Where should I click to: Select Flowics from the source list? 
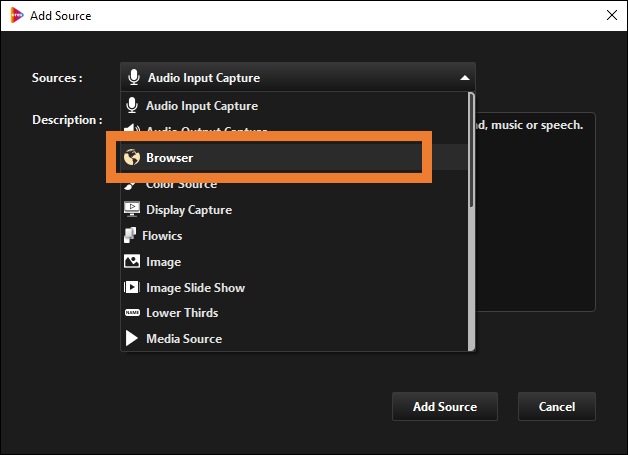294,236
